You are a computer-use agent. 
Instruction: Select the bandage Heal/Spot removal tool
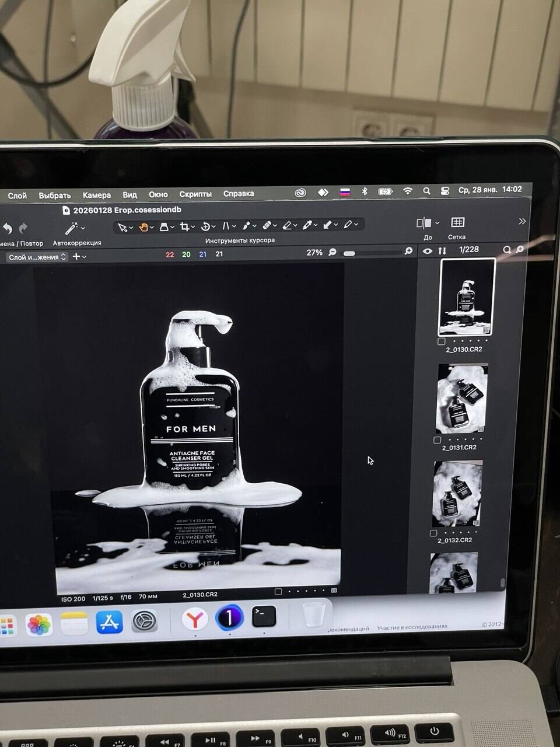pyautogui.click(x=267, y=225)
